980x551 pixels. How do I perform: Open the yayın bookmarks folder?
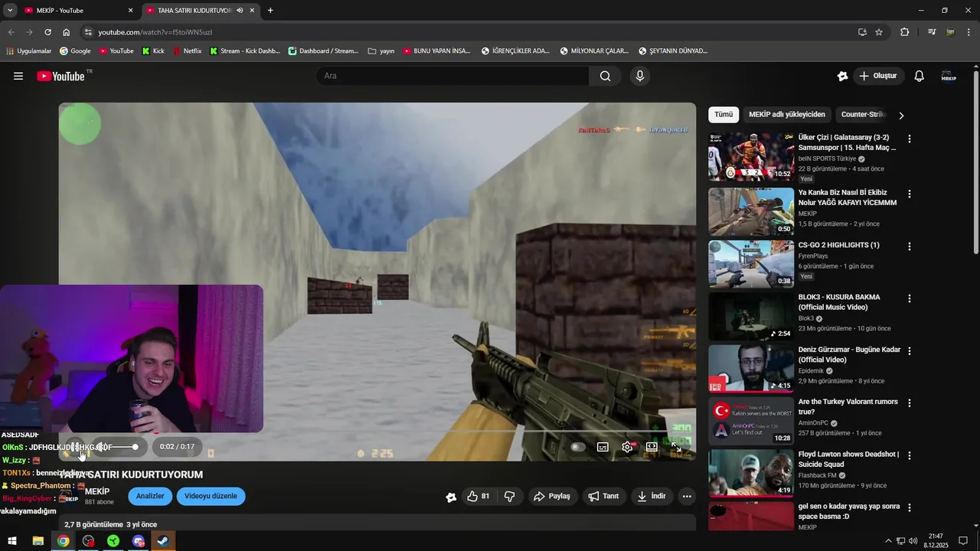(381, 51)
